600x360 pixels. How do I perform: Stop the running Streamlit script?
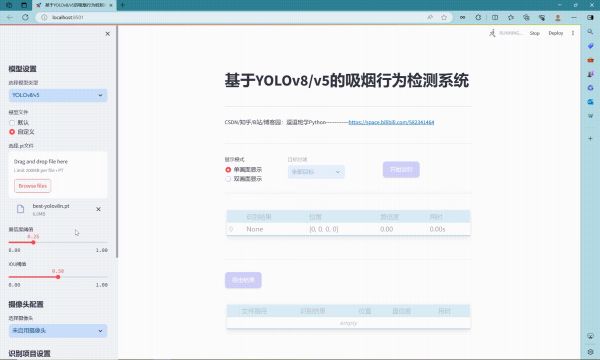(x=535, y=33)
